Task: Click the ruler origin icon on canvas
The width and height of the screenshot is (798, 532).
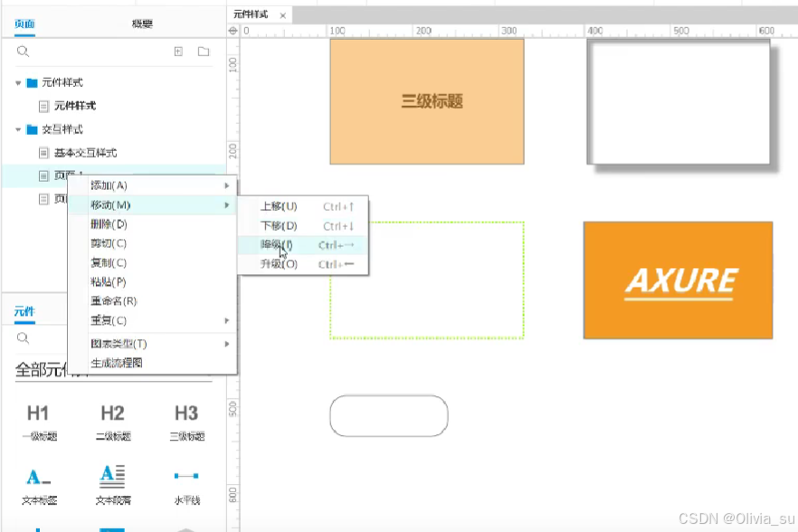Action: 233,31
